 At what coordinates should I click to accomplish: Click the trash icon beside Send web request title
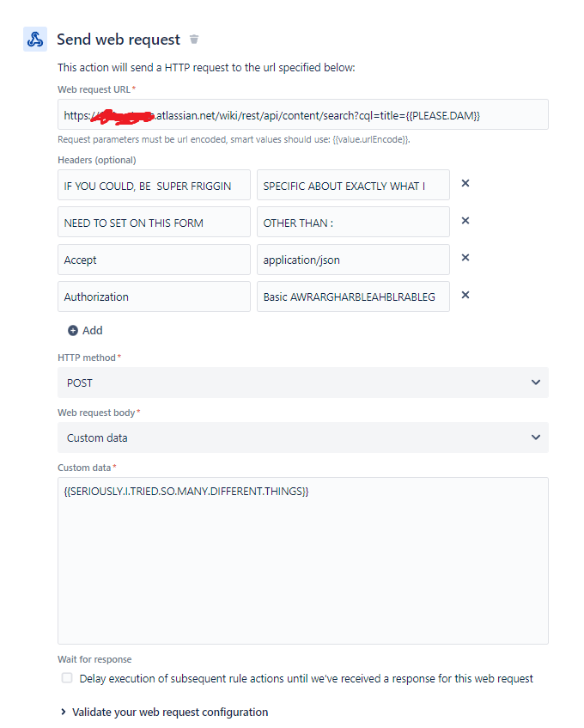(193, 39)
